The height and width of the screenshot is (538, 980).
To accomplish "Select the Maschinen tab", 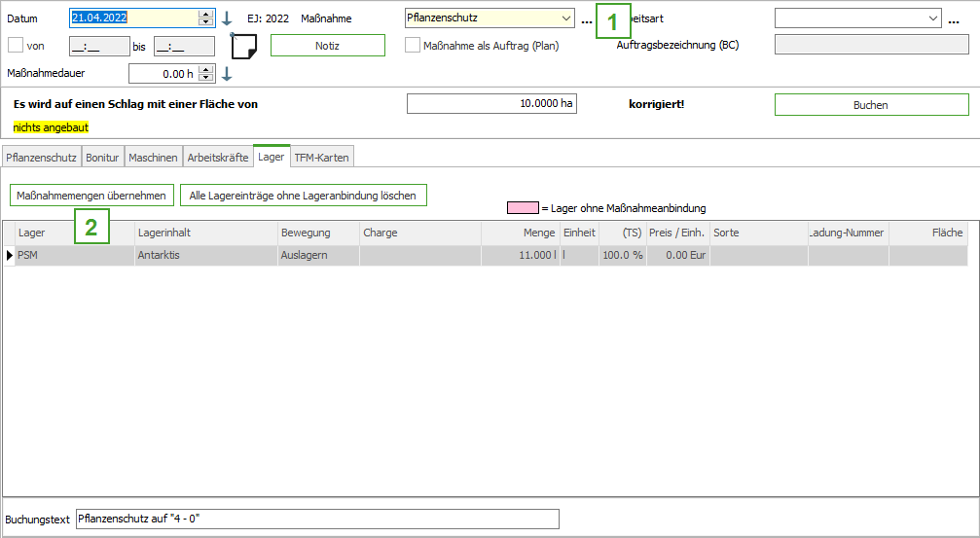I will pyautogui.click(x=153, y=157).
